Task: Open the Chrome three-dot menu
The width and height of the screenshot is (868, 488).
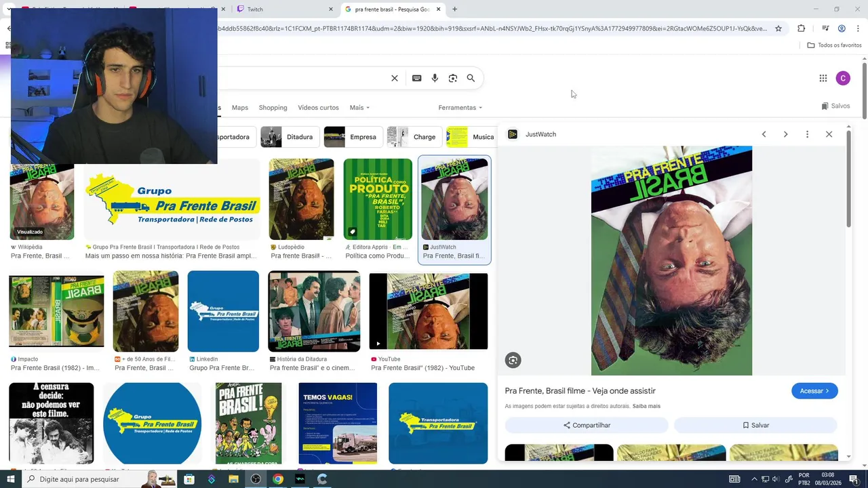Action: 858,28
